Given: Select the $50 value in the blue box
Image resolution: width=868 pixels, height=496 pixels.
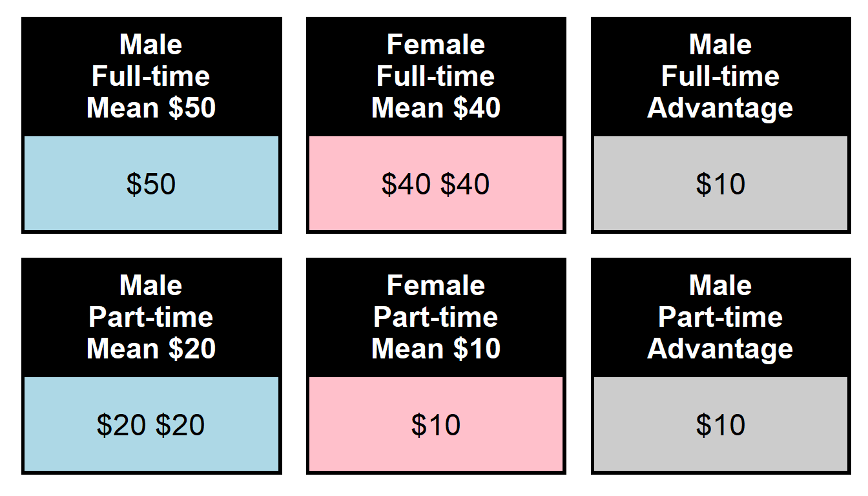Looking at the screenshot, I should pos(151,184).
